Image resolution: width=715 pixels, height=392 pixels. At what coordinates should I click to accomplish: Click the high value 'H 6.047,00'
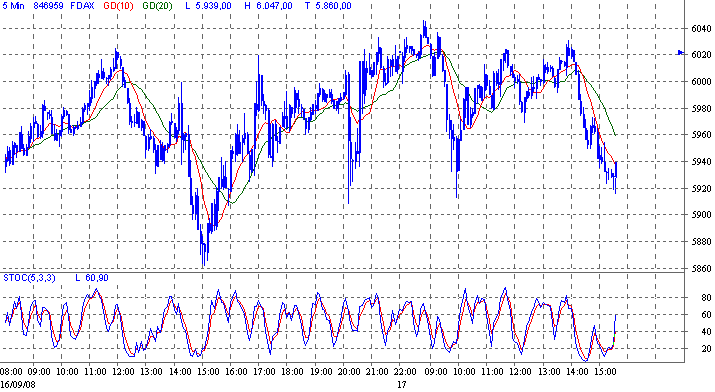268,6
